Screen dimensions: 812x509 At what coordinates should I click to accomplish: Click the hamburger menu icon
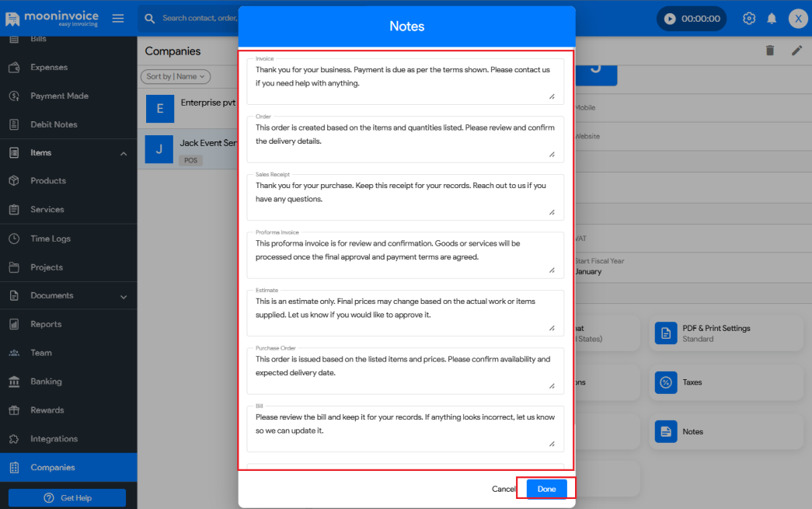tap(118, 19)
